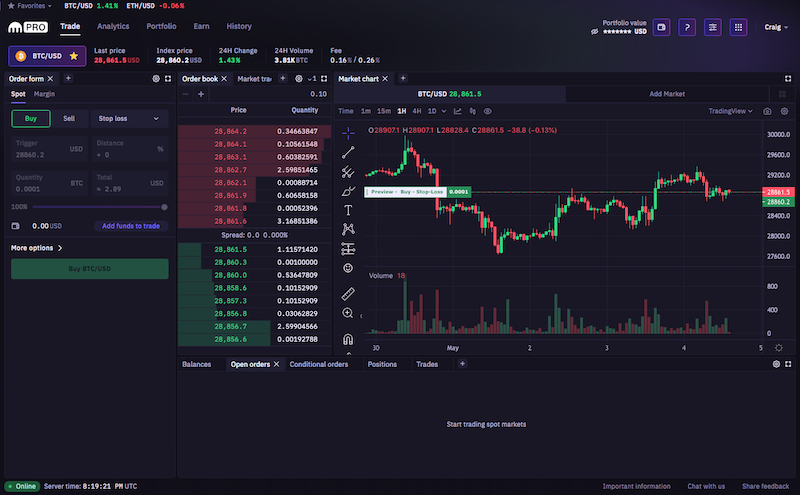Open Share feedback link
This screenshot has height=495, width=800.
[x=765, y=486]
